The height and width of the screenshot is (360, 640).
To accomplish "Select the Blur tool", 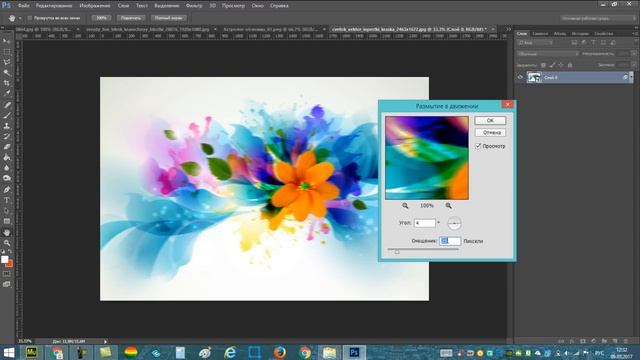I will (x=7, y=168).
